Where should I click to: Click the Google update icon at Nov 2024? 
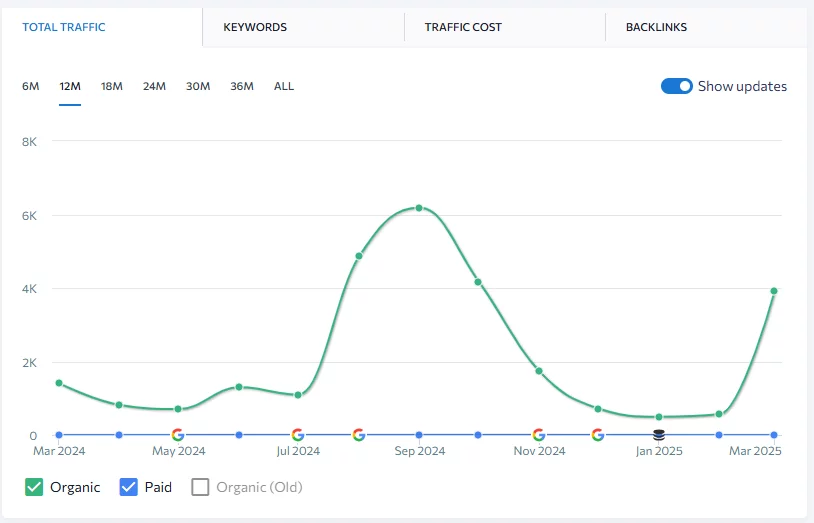538,435
